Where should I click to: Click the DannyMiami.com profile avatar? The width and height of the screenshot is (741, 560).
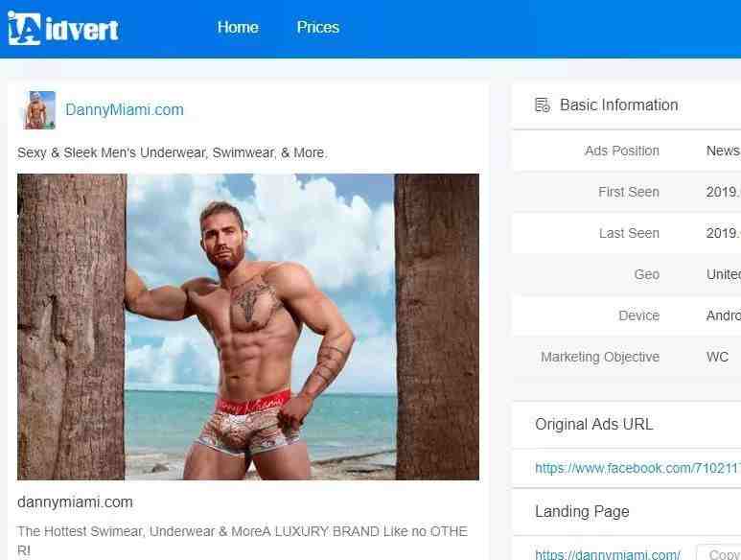[x=39, y=109]
